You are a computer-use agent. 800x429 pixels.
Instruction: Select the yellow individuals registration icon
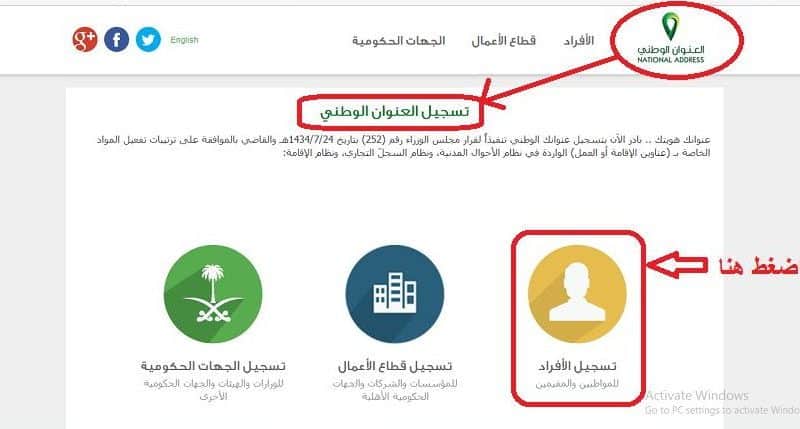point(577,294)
